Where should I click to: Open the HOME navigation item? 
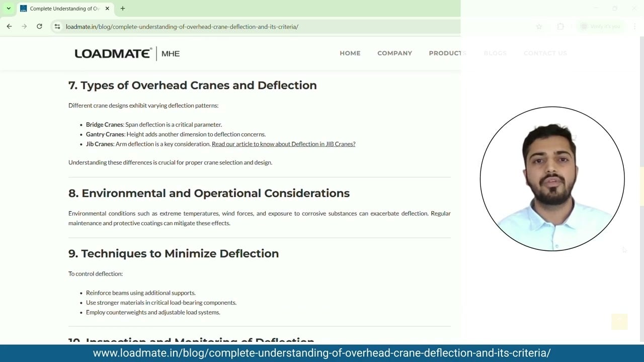(x=350, y=53)
